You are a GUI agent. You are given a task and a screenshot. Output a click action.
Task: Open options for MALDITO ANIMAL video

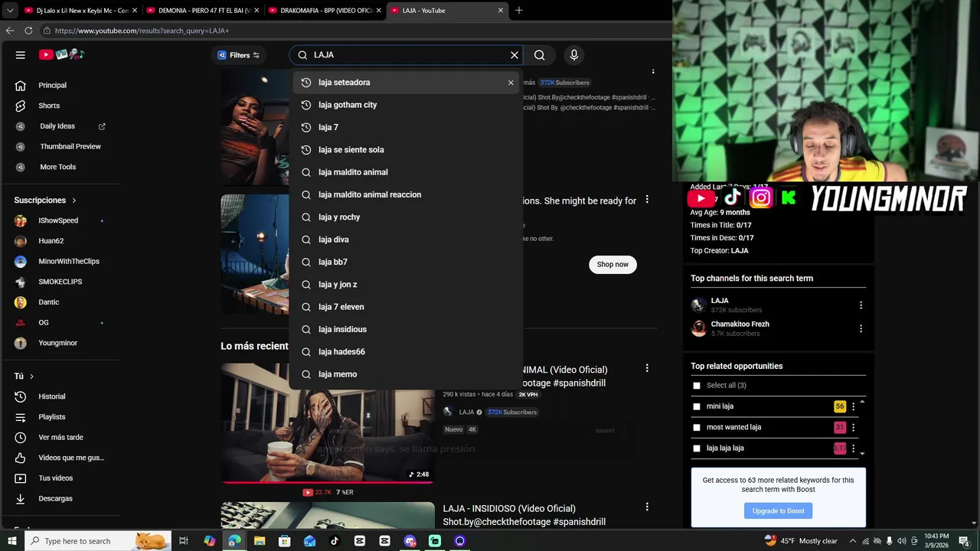tap(647, 368)
